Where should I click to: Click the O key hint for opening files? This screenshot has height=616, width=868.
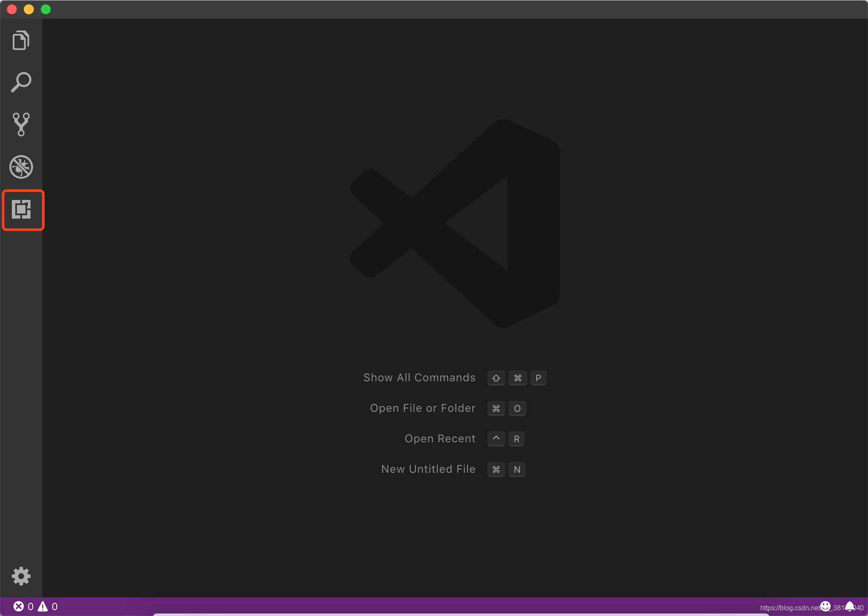coord(517,408)
